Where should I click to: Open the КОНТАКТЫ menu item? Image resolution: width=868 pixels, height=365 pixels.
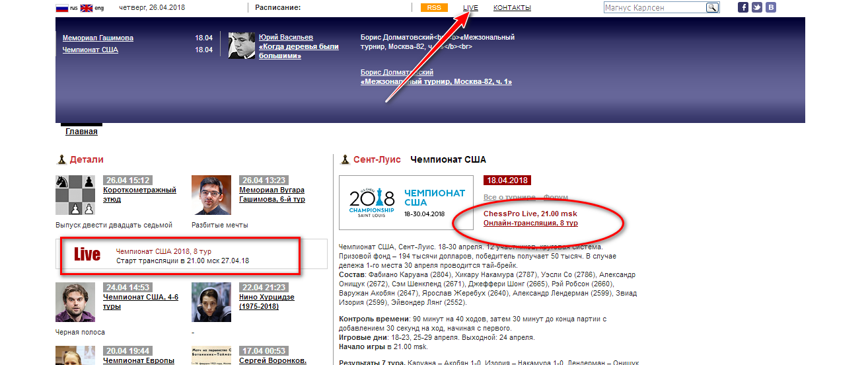click(x=512, y=8)
